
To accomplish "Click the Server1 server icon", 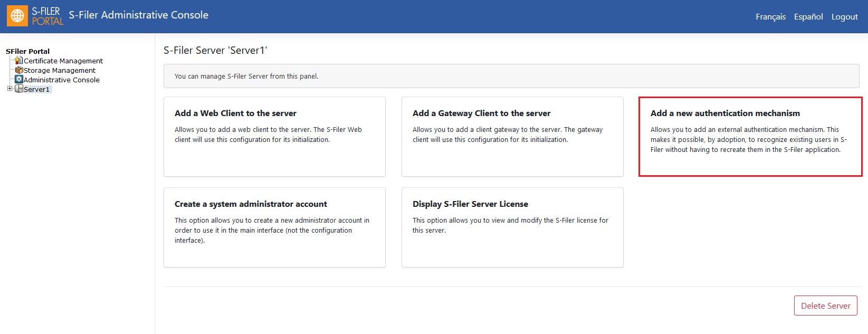I will (19, 89).
